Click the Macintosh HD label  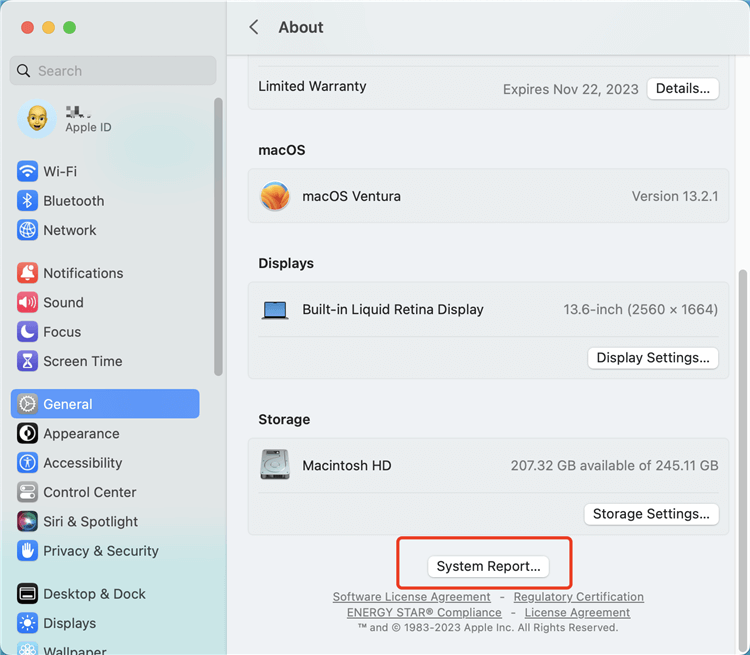coord(347,466)
